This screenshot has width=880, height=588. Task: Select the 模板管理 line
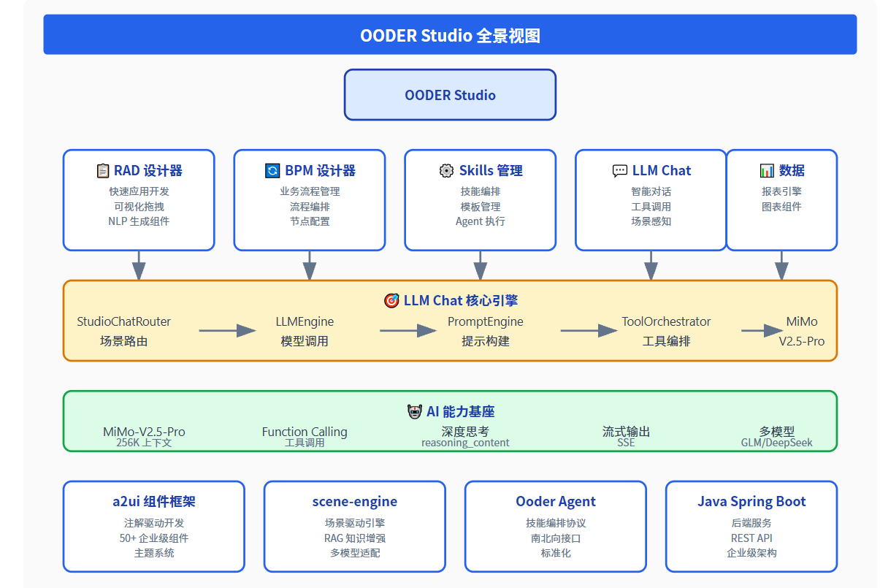click(481, 206)
